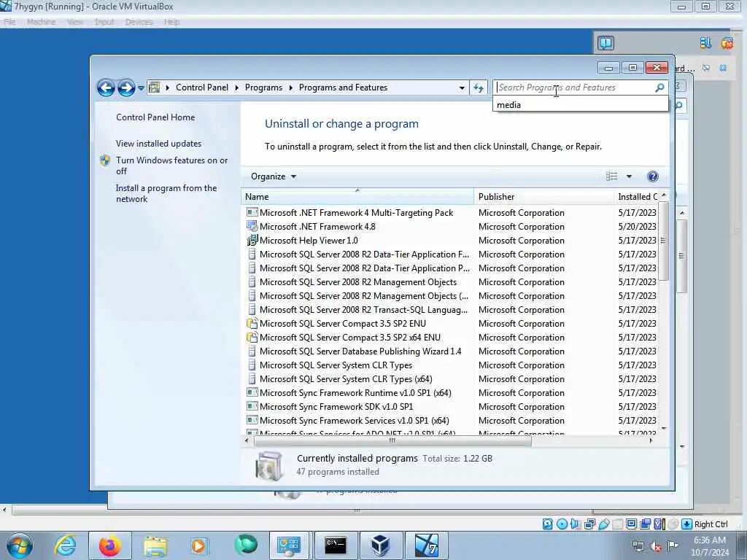Click VirtualBox optical drive indicator
Viewport: 747px width, 560px height.
coord(562,524)
